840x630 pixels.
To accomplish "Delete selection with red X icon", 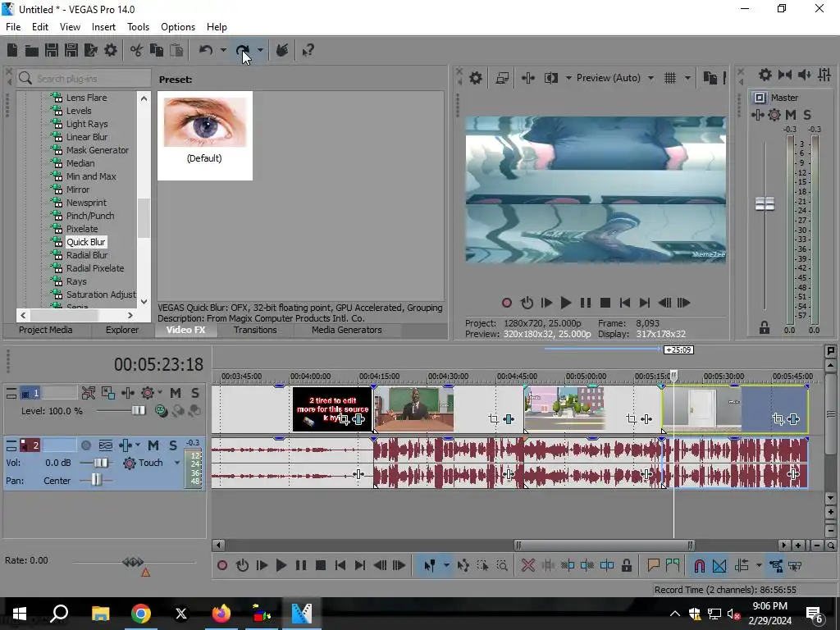I will (x=527, y=565).
